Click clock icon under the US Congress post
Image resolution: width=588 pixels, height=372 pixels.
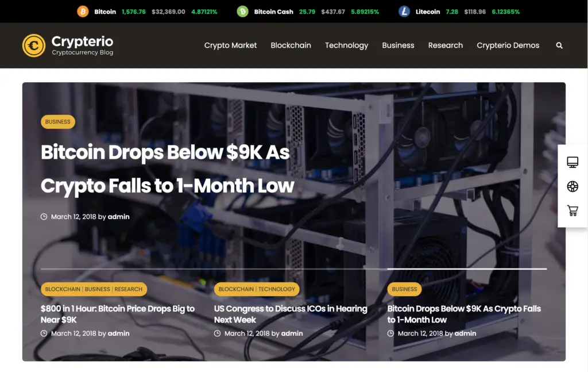[x=217, y=333]
